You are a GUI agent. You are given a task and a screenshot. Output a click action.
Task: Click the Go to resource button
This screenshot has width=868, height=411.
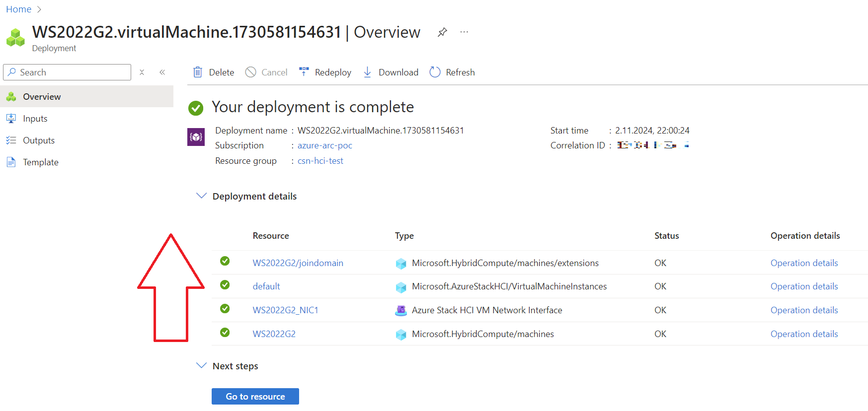coord(255,396)
